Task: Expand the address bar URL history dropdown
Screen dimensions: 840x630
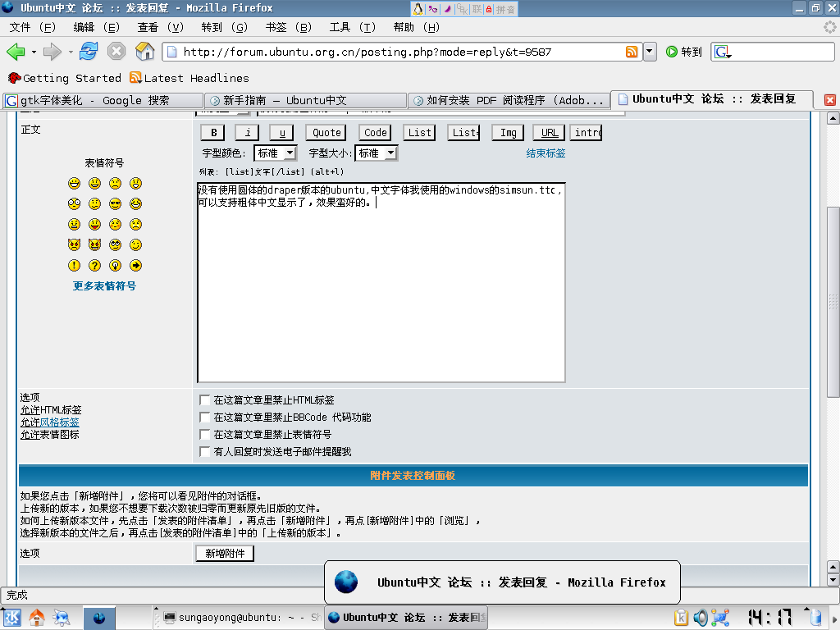Action: click(x=650, y=52)
